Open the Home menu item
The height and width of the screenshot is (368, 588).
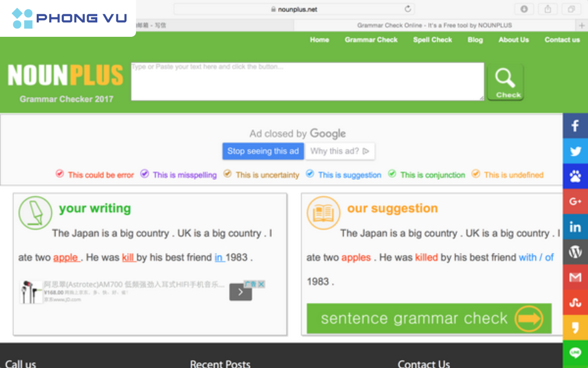pyautogui.click(x=319, y=40)
